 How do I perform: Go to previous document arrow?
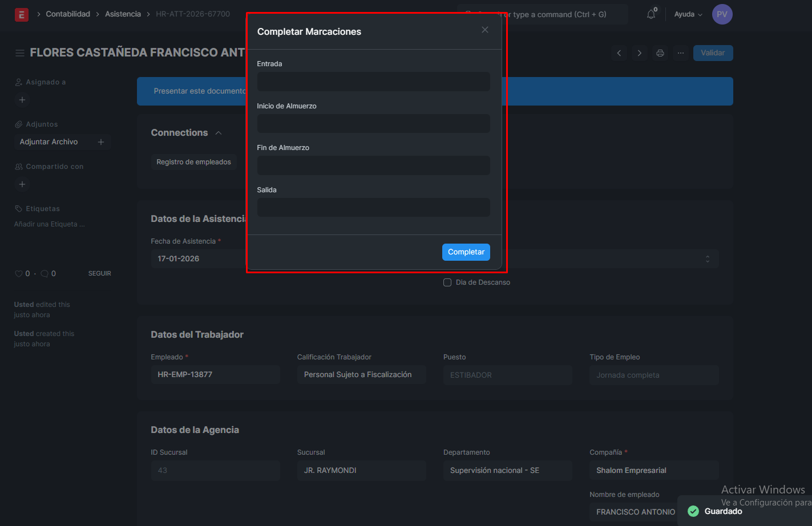point(619,53)
